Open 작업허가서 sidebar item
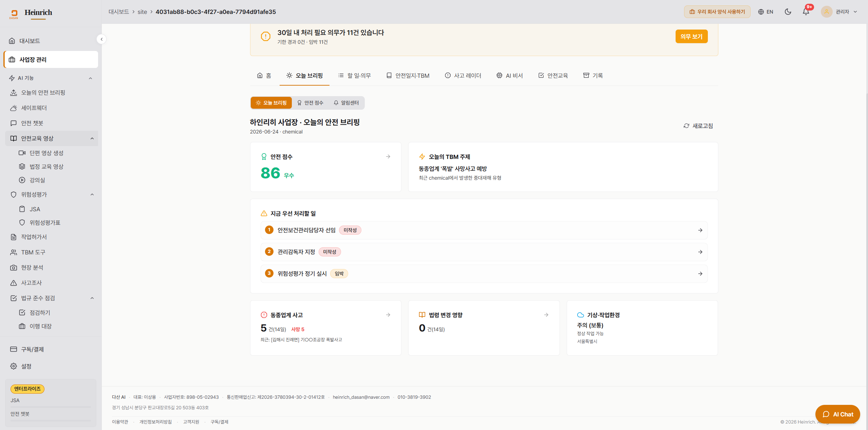Viewport: 868px width, 430px height. tap(51, 237)
